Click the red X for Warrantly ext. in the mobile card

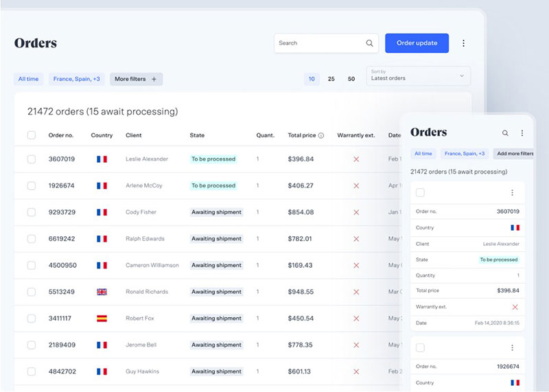515,308
